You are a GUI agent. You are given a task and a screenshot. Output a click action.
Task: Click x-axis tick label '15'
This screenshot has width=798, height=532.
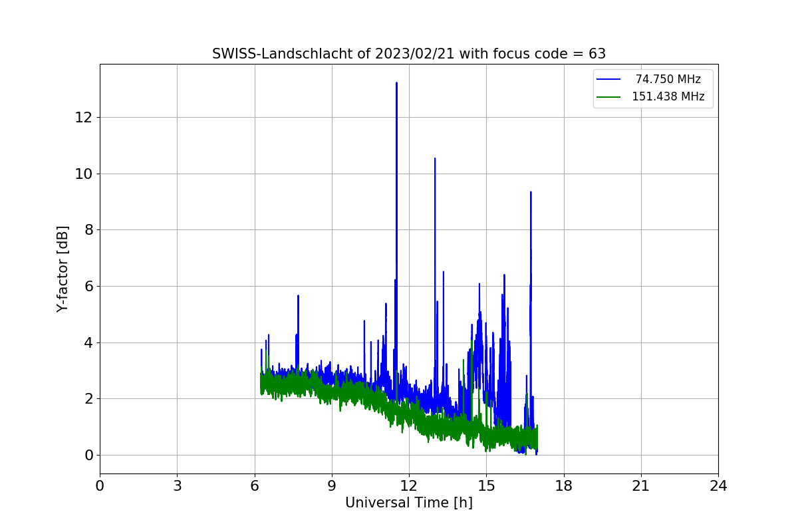click(x=486, y=486)
